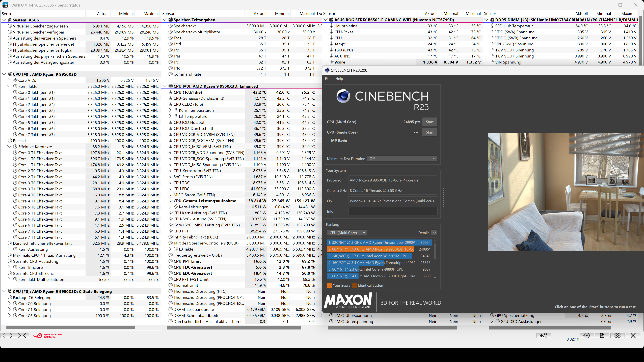Click the Info text field in Cinebench
The width and height of the screenshot is (644, 362).
393,211
